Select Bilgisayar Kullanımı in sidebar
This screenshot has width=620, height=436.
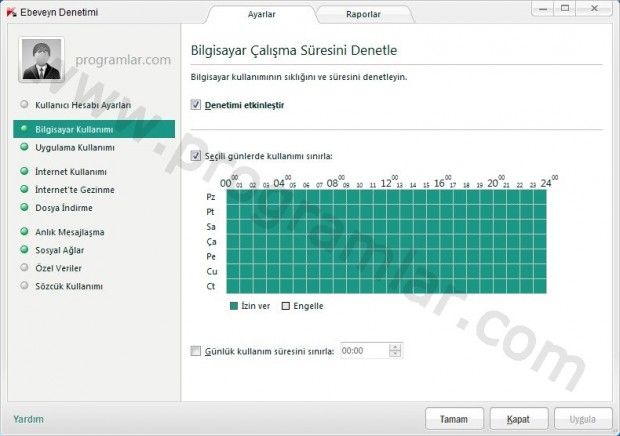pyautogui.click(x=94, y=129)
